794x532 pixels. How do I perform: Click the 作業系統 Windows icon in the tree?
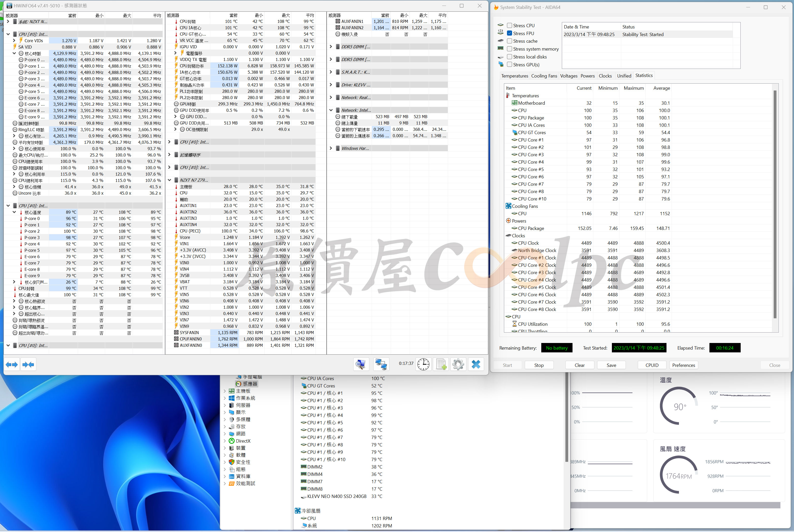click(232, 398)
